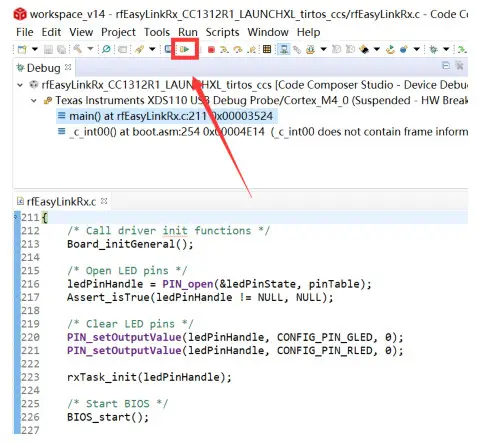Click the grey chain-link icon beside Connect Target
485x443 pixels.
(x=297, y=50)
